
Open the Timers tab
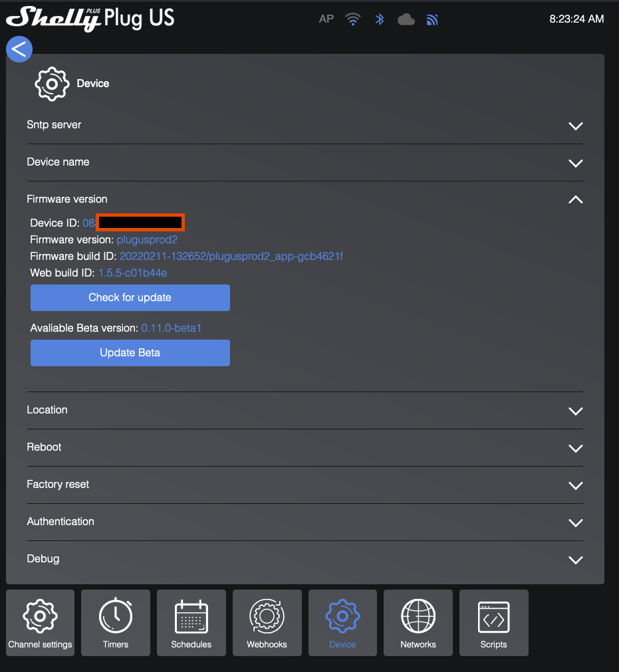click(116, 623)
